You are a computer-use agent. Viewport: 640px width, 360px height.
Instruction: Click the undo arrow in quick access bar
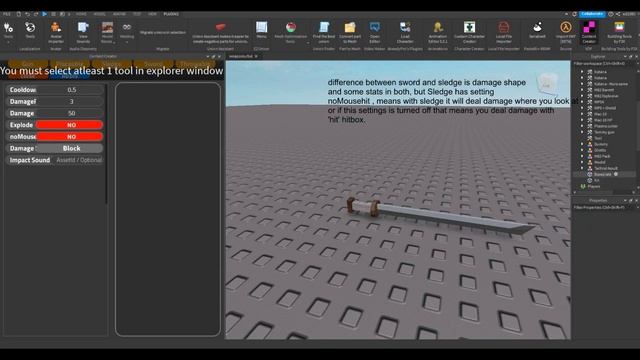(x=27, y=14)
